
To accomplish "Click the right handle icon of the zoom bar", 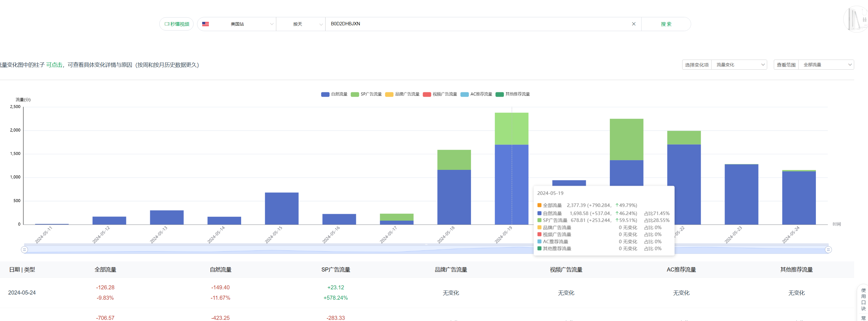I will click(x=828, y=250).
